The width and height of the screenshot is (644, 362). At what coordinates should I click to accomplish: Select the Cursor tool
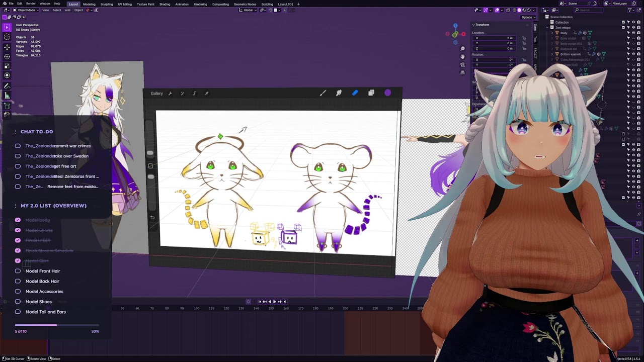(x=7, y=37)
